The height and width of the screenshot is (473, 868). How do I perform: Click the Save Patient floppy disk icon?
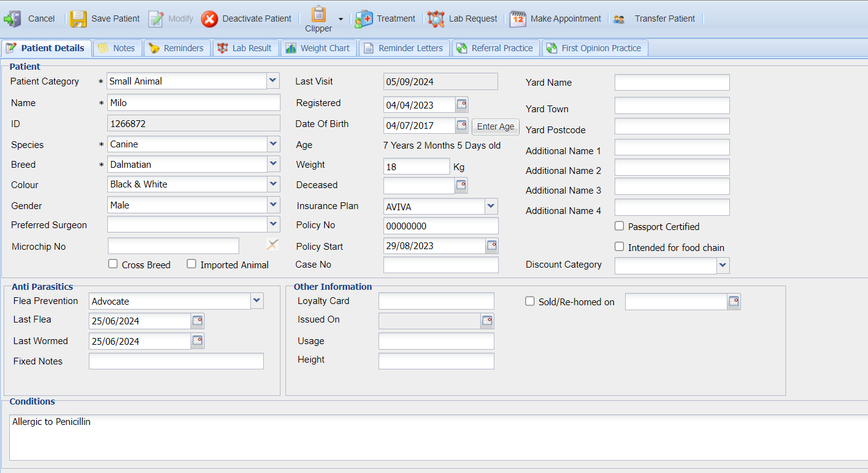78,19
